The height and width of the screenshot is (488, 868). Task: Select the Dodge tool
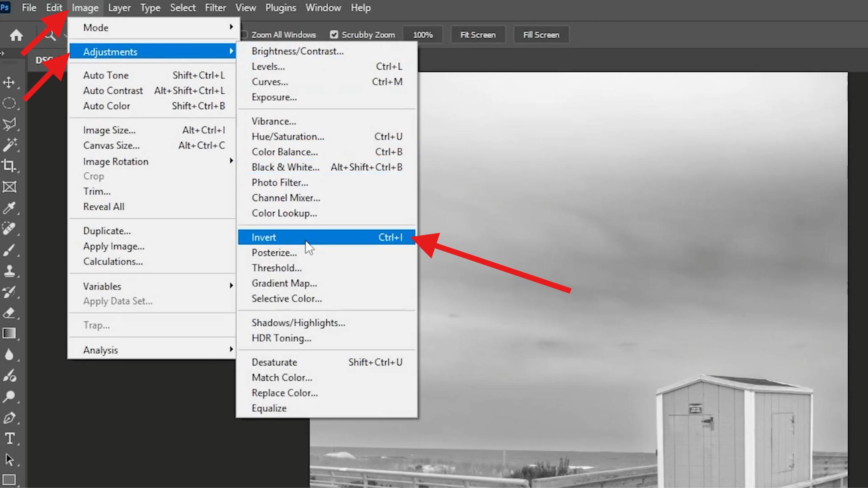(x=9, y=396)
